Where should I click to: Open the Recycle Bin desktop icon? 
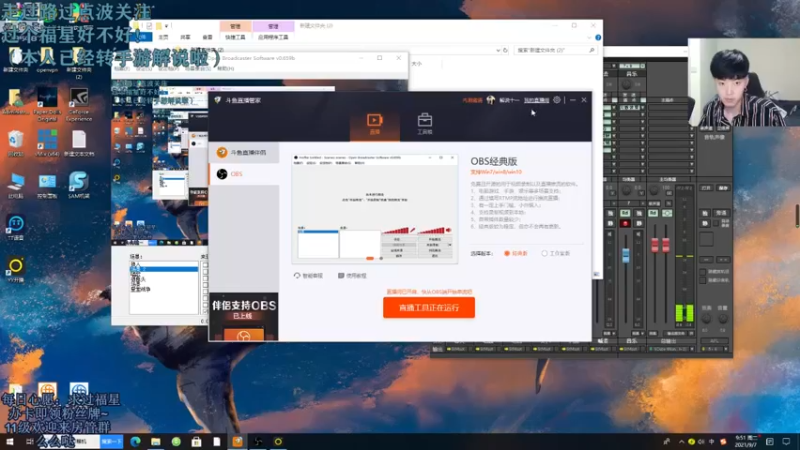point(16,143)
